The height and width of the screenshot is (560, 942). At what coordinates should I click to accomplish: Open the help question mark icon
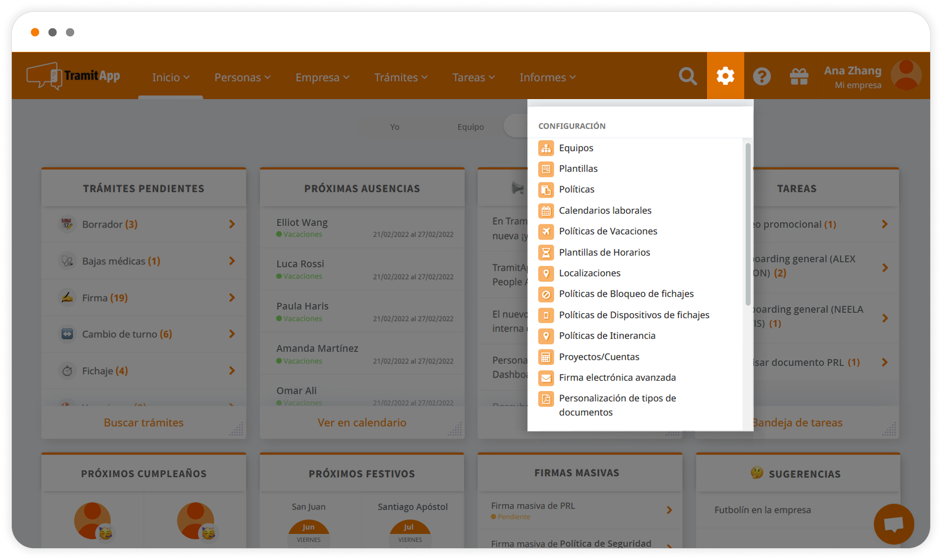tap(762, 76)
